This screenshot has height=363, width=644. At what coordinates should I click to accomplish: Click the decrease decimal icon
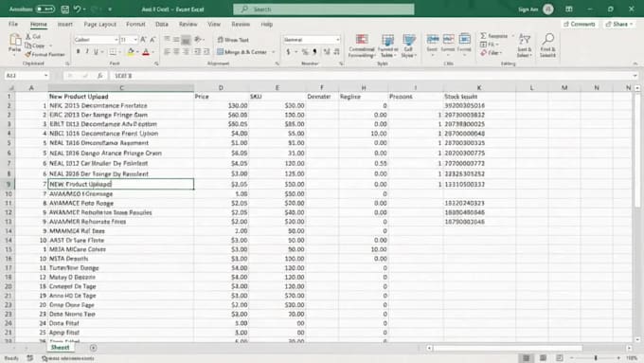pos(337,52)
